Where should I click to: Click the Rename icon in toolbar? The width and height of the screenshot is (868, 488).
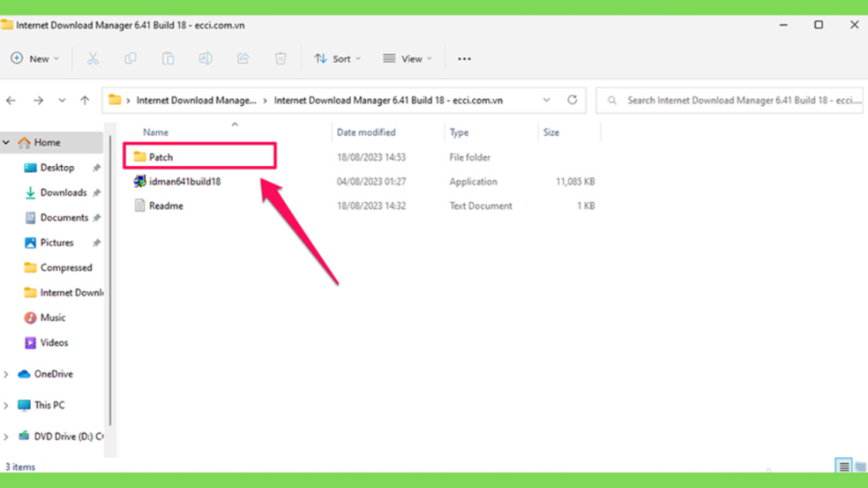tap(205, 58)
